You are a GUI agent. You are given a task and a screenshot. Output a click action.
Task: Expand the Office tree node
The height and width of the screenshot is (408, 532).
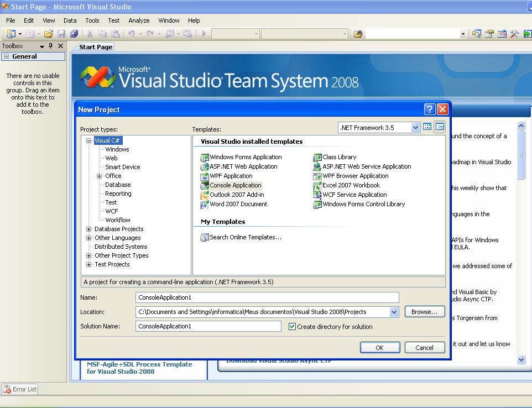coord(100,176)
